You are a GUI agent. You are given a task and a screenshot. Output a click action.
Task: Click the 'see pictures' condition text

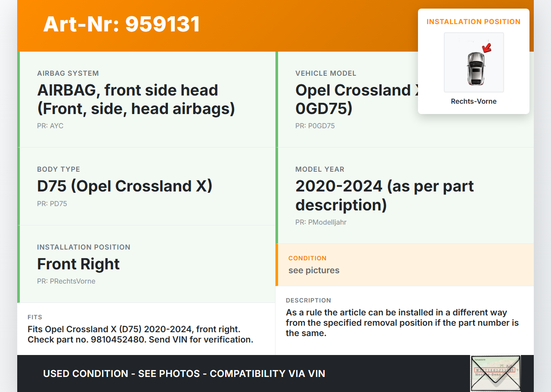tap(314, 270)
